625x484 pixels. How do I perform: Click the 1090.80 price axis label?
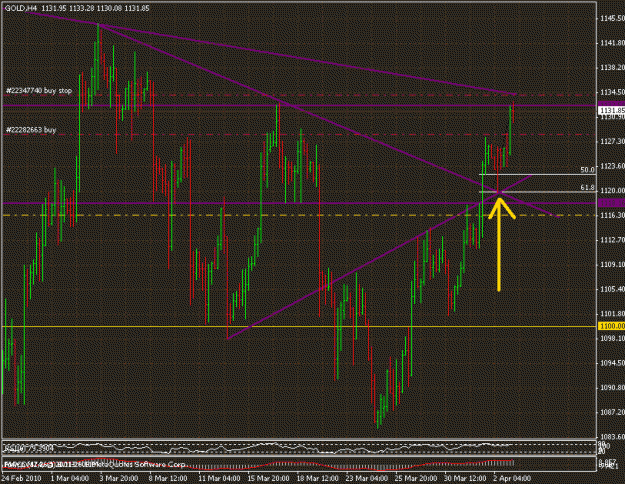coord(612,388)
